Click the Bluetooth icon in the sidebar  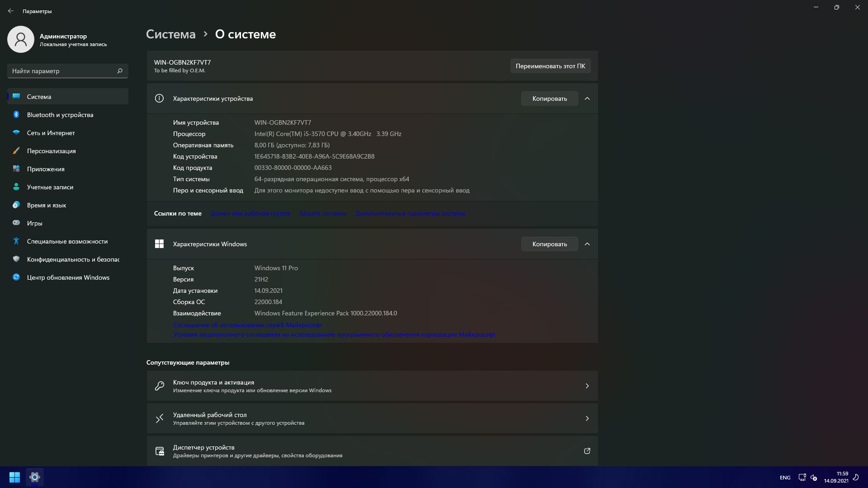(x=16, y=115)
